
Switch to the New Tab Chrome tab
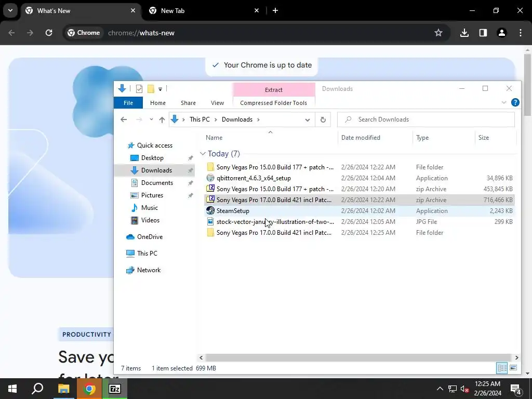click(204, 11)
